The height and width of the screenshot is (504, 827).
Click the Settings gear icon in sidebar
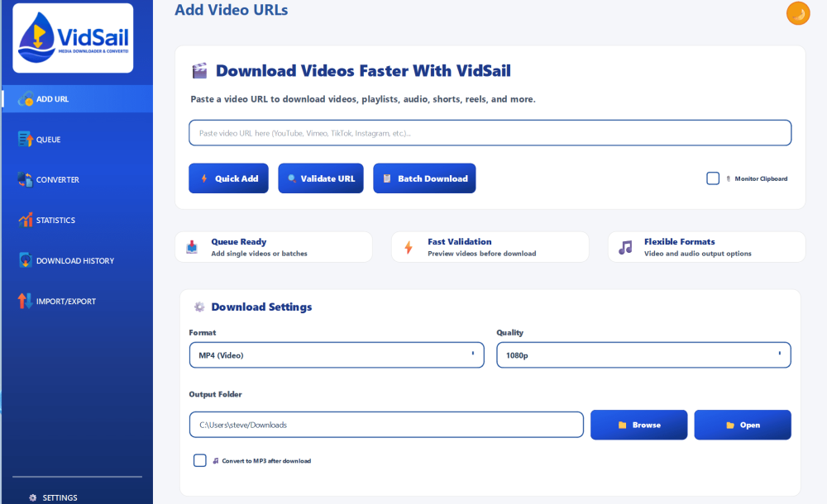pos(33,497)
